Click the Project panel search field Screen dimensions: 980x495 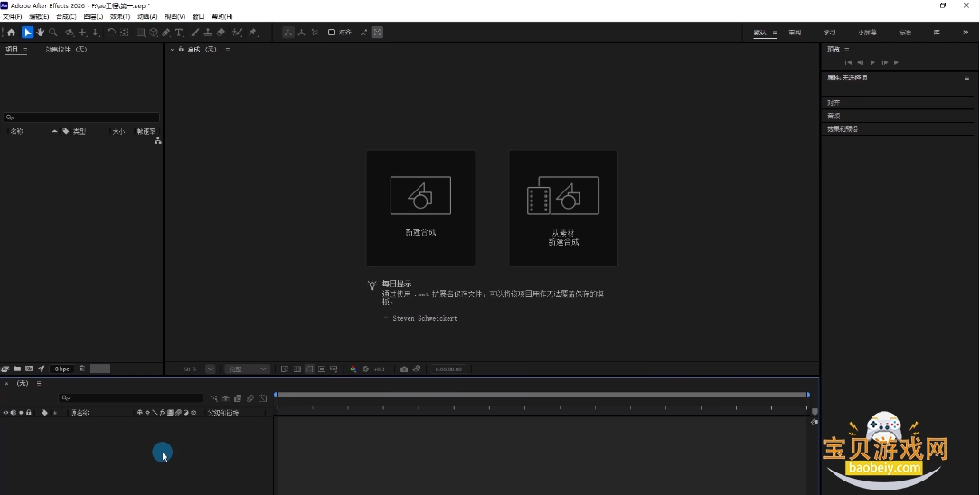point(81,117)
